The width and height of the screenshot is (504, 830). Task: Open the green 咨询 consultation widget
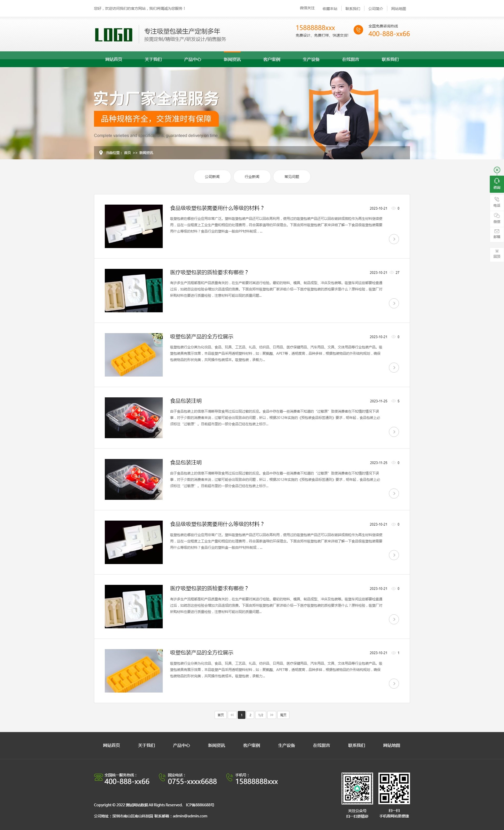pyautogui.click(x=497, y=184)
